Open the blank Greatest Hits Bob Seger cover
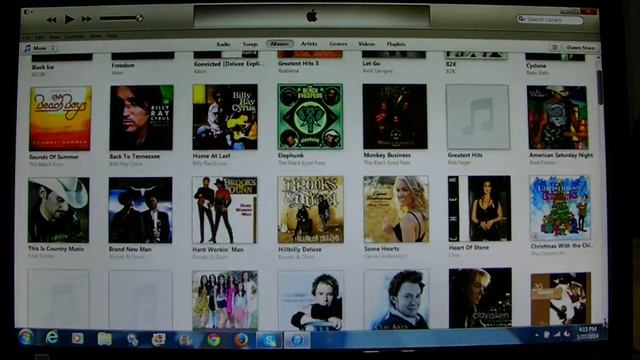Image resolution: width=640 pixels, height=360 pixels. pyautogui.click(x=478, y=117)
